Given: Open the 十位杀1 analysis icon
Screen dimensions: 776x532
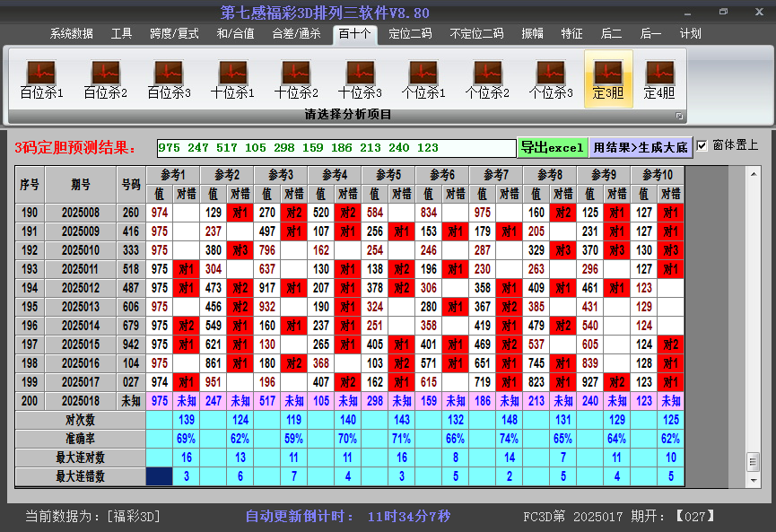Looking at the screenshot, I should pos(232,79).
